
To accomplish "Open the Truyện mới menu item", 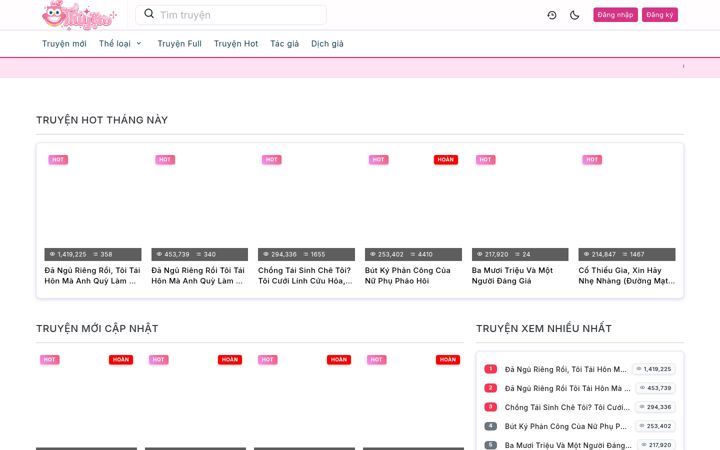I will (x=64, y=44).
